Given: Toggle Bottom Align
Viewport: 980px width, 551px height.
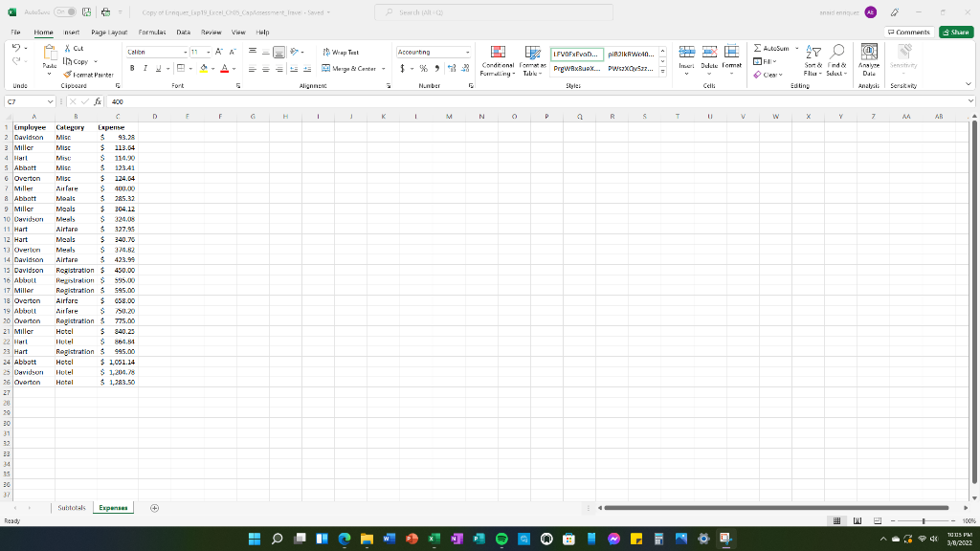Looking at the screenshot, I should 278,52.
